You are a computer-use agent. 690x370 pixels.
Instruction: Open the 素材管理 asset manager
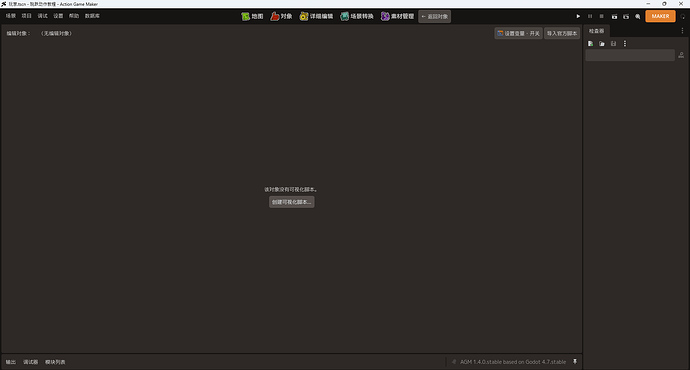point(397,16)
